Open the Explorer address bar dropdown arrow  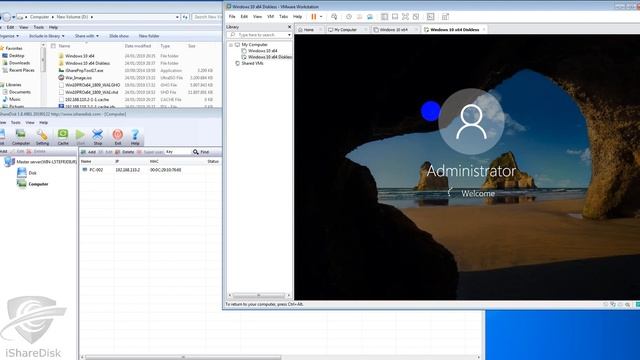point(177,17)
